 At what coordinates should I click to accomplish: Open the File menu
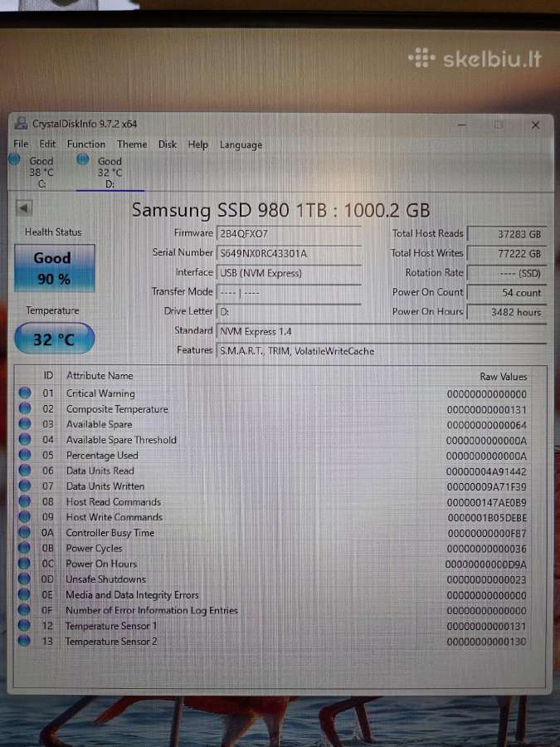21,144
